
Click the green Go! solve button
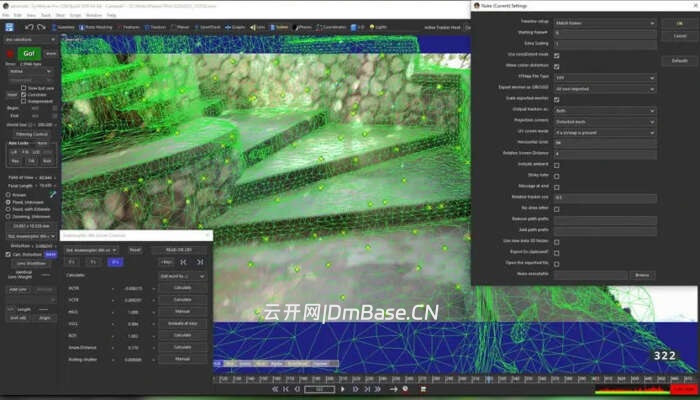[x=29, y=54]
